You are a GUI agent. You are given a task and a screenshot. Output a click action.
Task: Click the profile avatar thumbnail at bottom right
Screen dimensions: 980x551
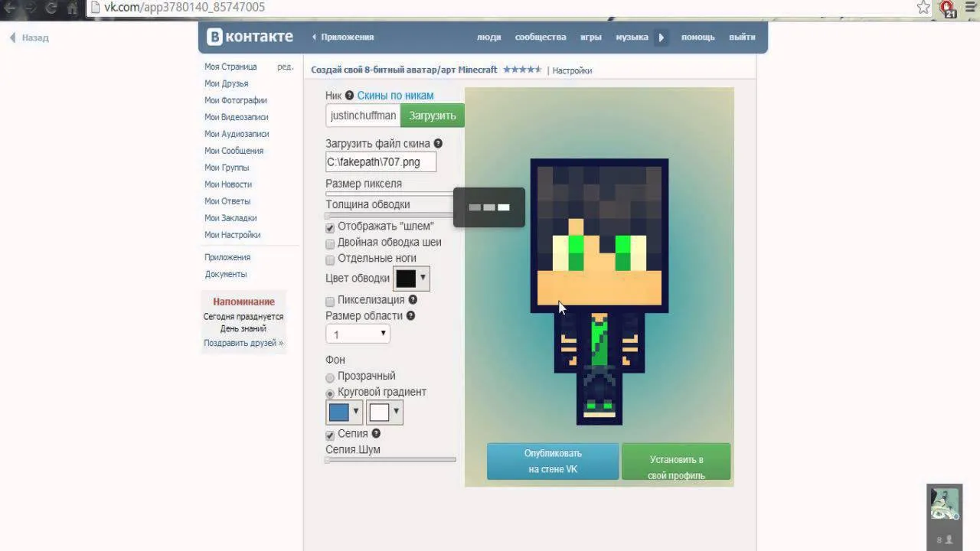[944, 504]
